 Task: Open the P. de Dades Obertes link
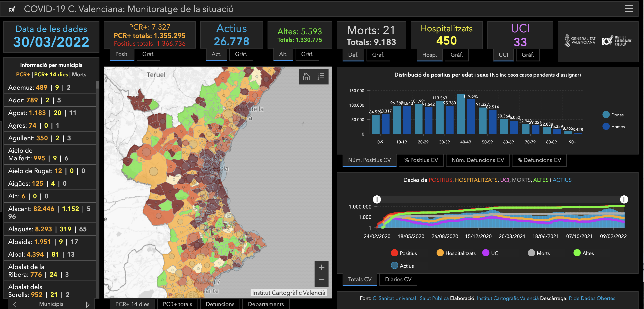coord(592,298)
